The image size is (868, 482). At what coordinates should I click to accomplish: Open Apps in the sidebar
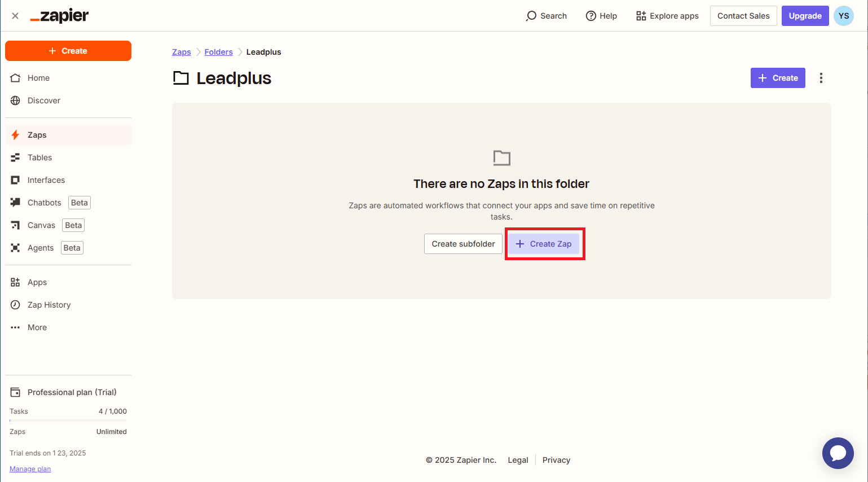(x=68, y=282)
